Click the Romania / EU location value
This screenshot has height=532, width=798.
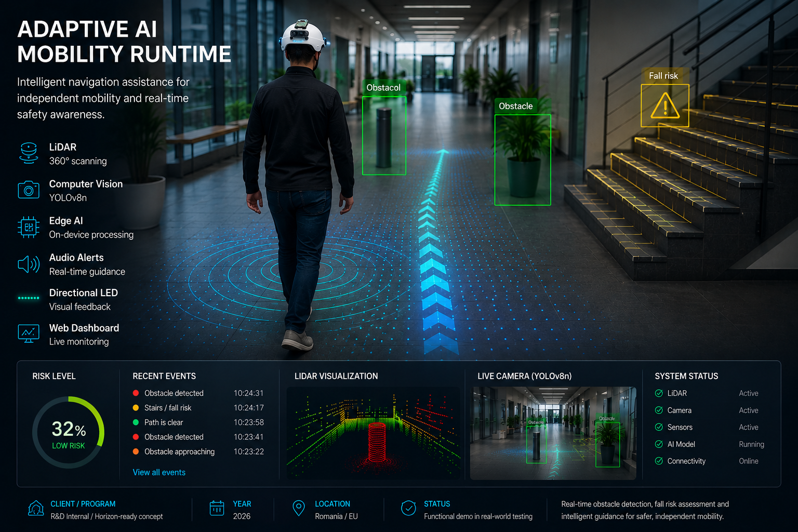(x=336, y=516)
